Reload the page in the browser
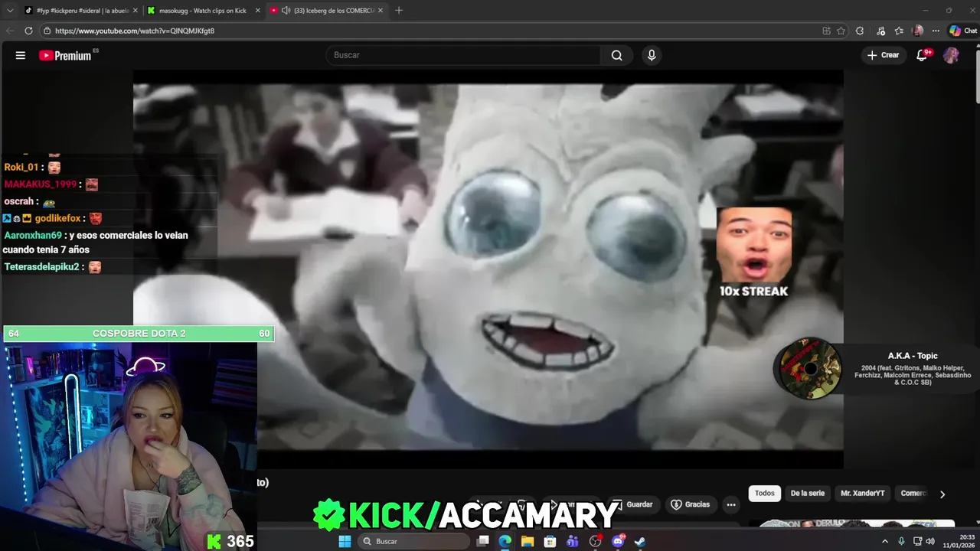The width and height of the screenshot is (980, 551). click(x=28, y=31)
